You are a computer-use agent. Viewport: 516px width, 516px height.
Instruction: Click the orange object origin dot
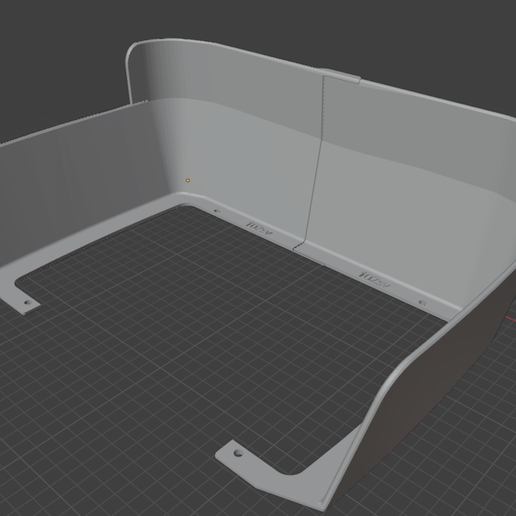(188, 180)
